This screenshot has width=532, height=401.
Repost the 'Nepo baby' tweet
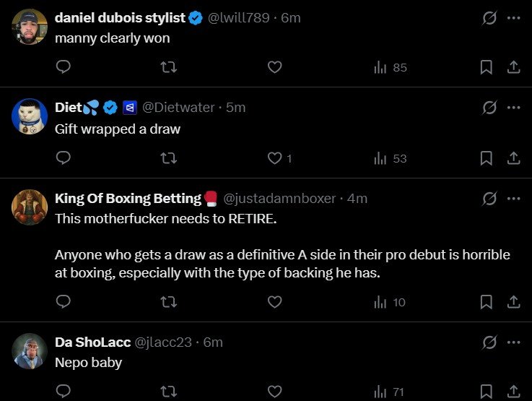[169, 392]
